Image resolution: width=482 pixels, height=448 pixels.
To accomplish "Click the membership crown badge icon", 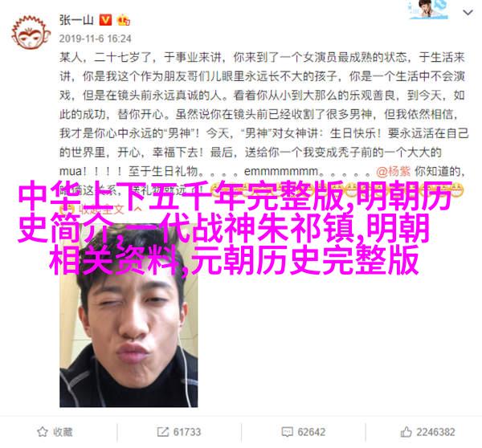I will click(x=123, y=20).
